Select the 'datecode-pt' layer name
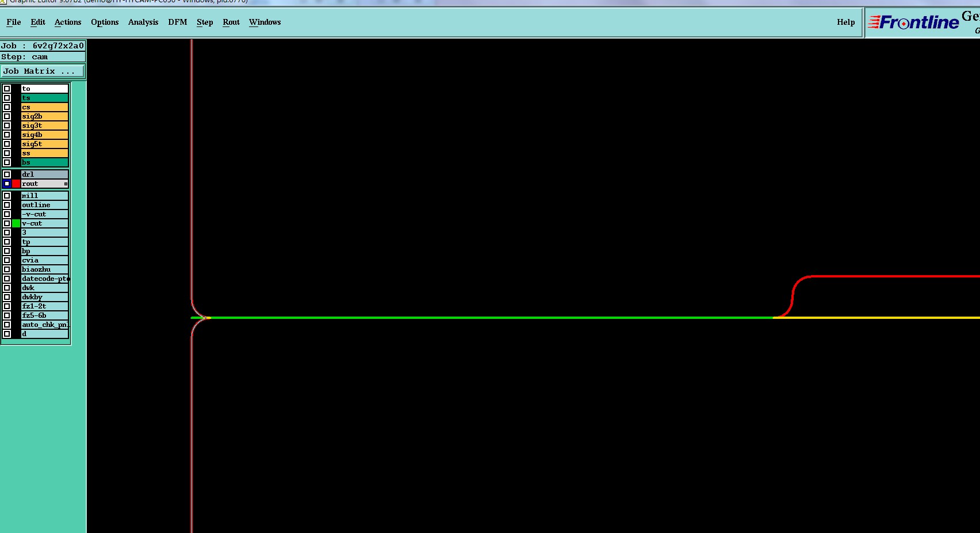 [x=45, y=279]
